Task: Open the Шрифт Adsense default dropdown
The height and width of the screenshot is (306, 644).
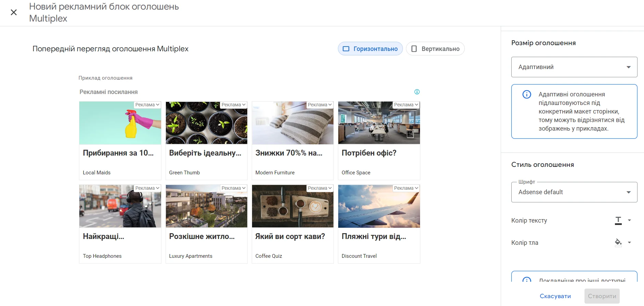Action: [x=574, y=192]
